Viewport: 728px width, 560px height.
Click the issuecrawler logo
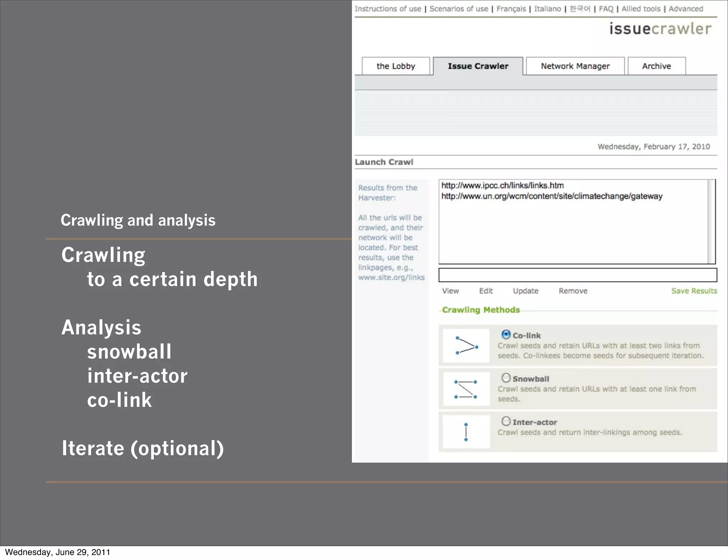coord(660,29)
